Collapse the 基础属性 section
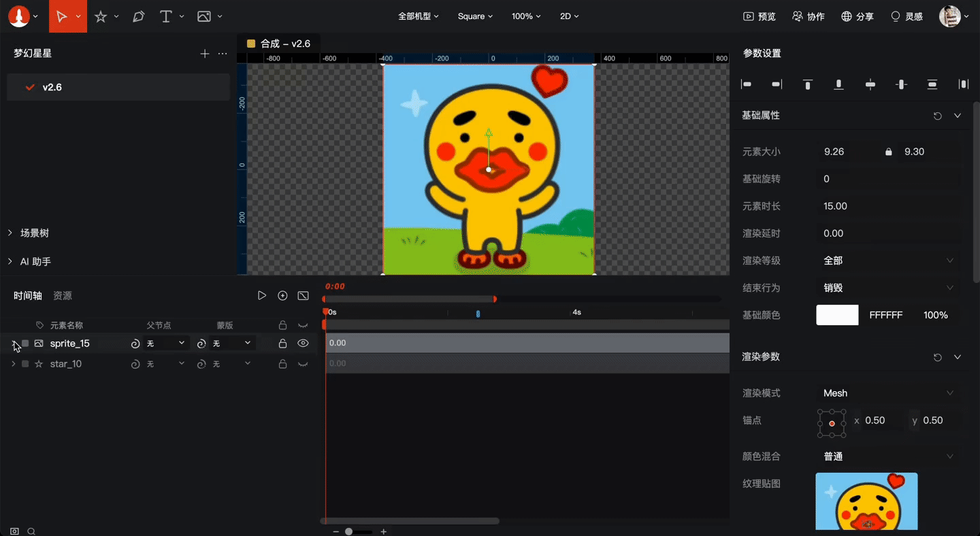 (958, 116)
